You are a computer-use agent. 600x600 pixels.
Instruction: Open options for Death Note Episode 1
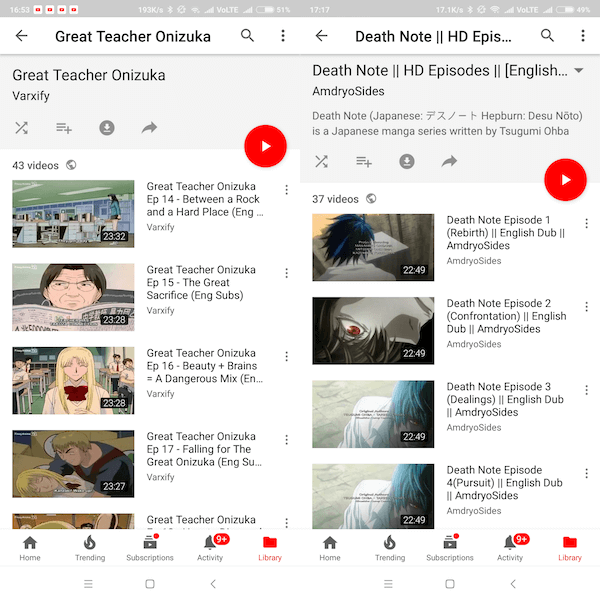[586, 223]
